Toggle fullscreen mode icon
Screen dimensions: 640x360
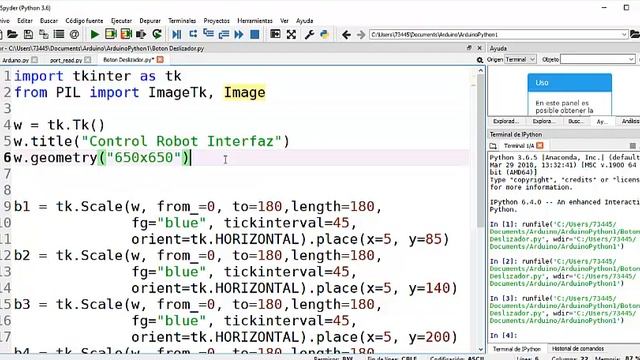tap(291, 35)
